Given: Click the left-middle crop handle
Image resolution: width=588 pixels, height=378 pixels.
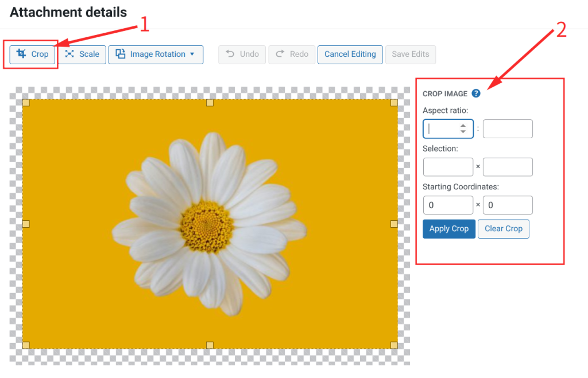Looking at the screenshot, I should point(26,224).
